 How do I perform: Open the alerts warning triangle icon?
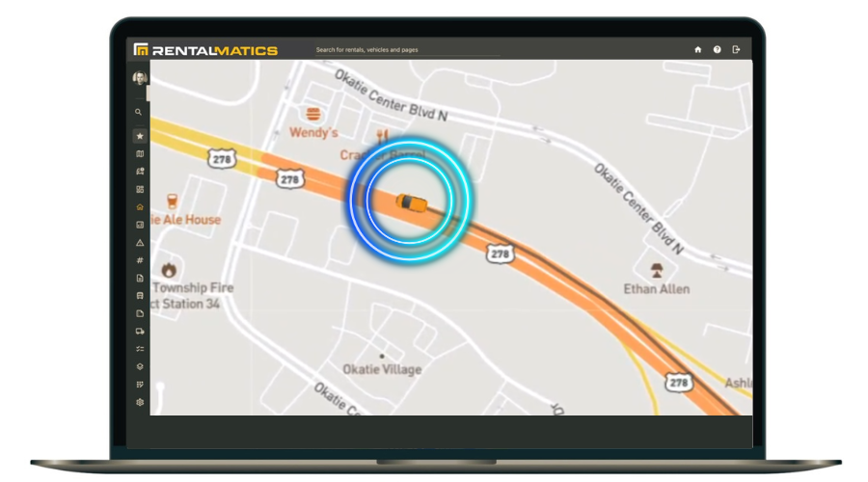(x=140, y=242)
